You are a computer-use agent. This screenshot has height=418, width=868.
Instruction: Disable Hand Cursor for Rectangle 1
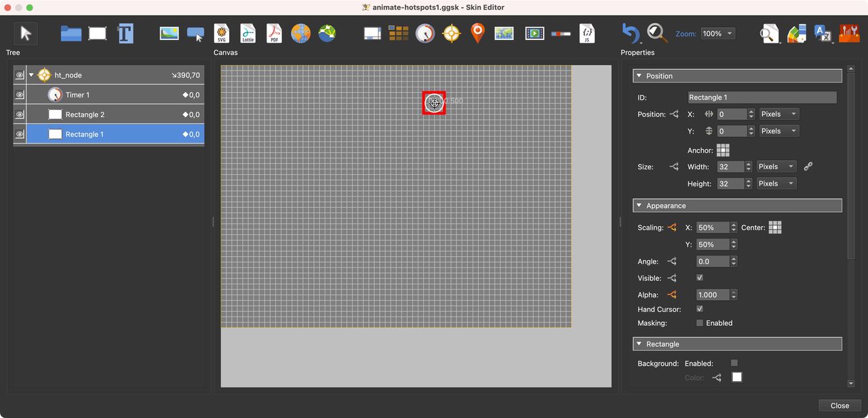click(x=699, y=308)
